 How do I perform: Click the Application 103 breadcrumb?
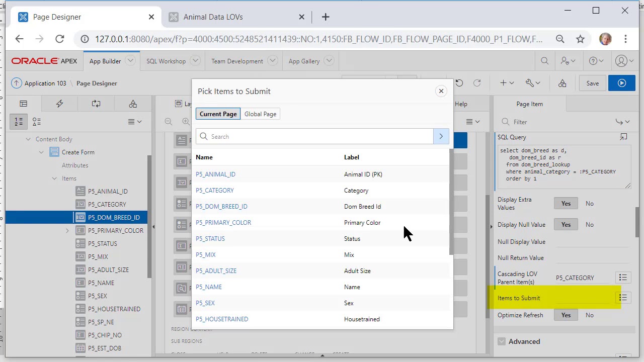pyautogui.click(x=45, y=83)
